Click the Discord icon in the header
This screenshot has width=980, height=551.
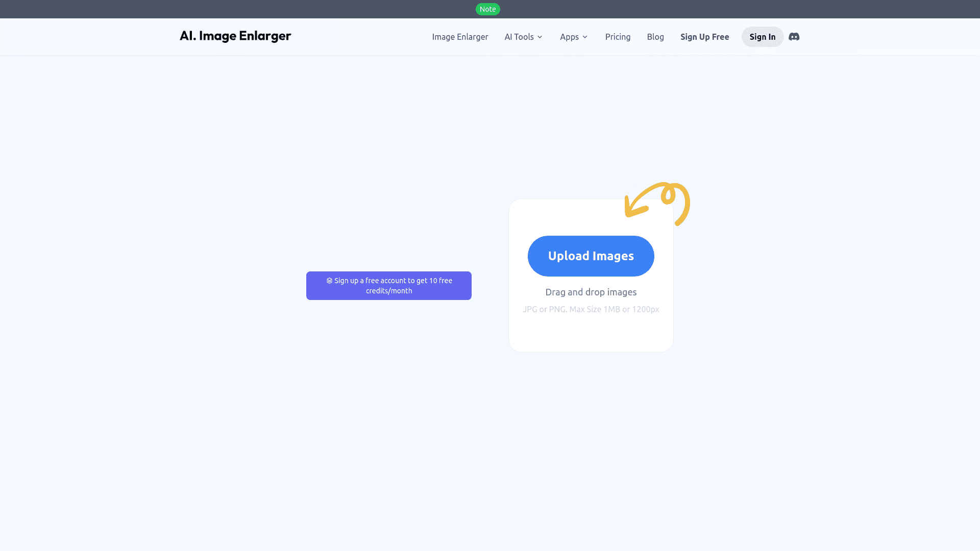(794, 37)
